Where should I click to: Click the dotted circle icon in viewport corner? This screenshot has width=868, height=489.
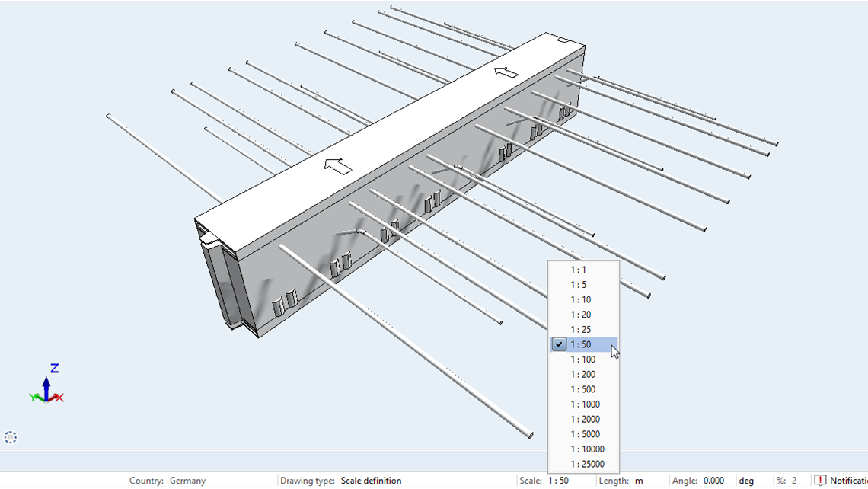11,437
